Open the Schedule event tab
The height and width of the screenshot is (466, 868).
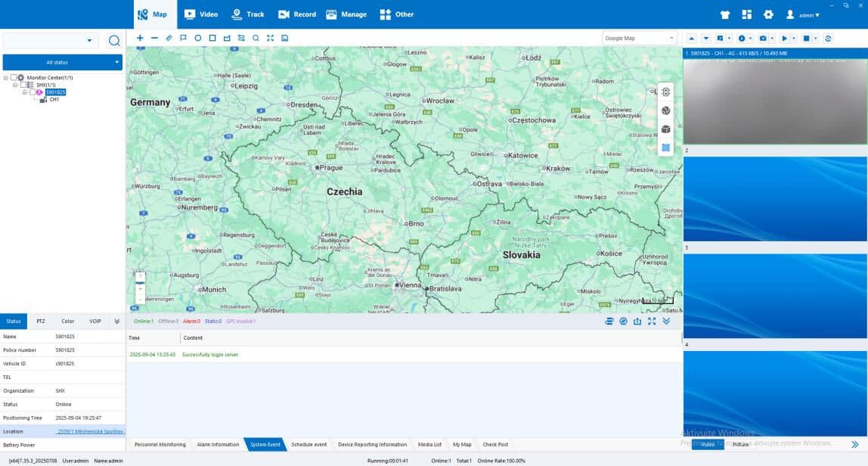click(309, 444)
